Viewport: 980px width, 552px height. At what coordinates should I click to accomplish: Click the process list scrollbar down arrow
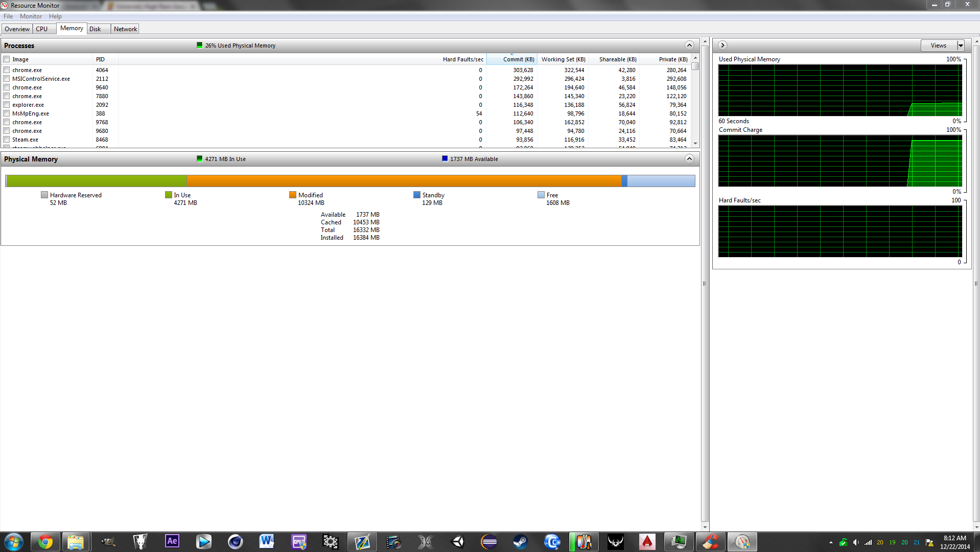(x=695, y=144)
